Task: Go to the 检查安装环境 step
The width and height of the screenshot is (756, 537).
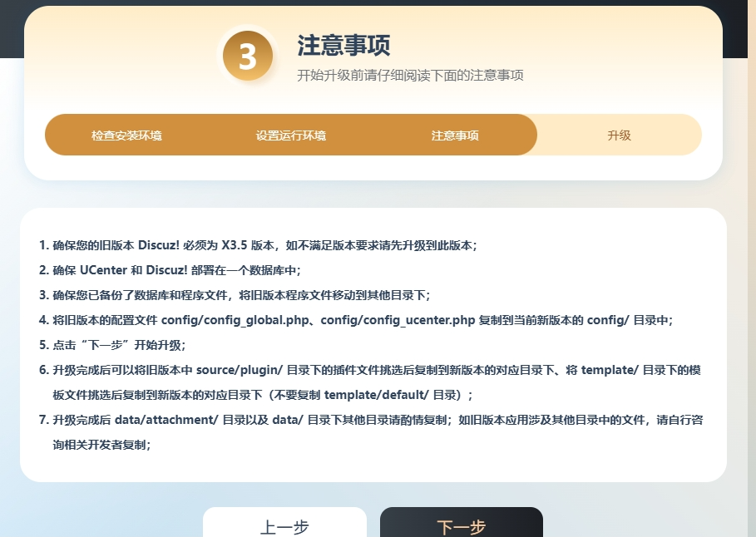Action: [x=126, y=135]
